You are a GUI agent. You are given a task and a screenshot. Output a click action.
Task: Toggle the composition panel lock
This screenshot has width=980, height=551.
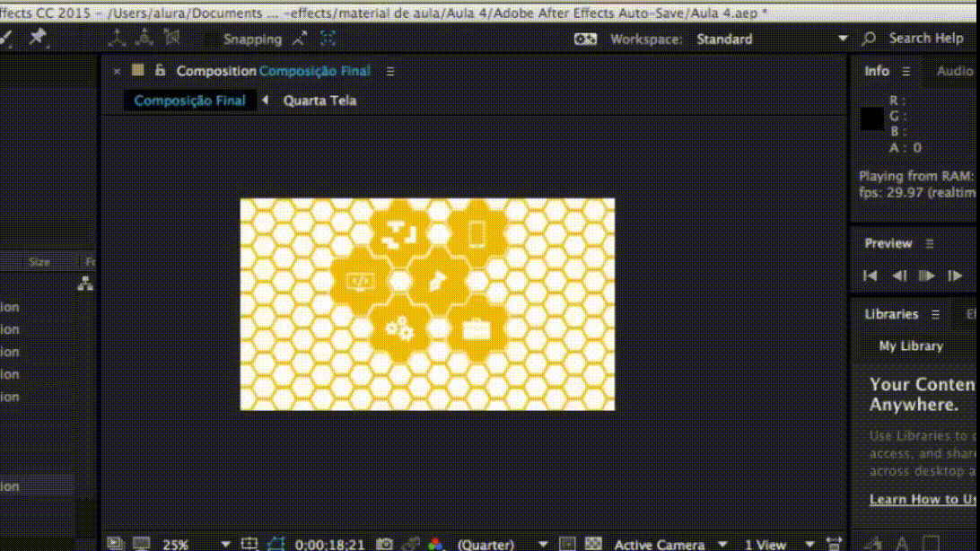pos(160,71)
